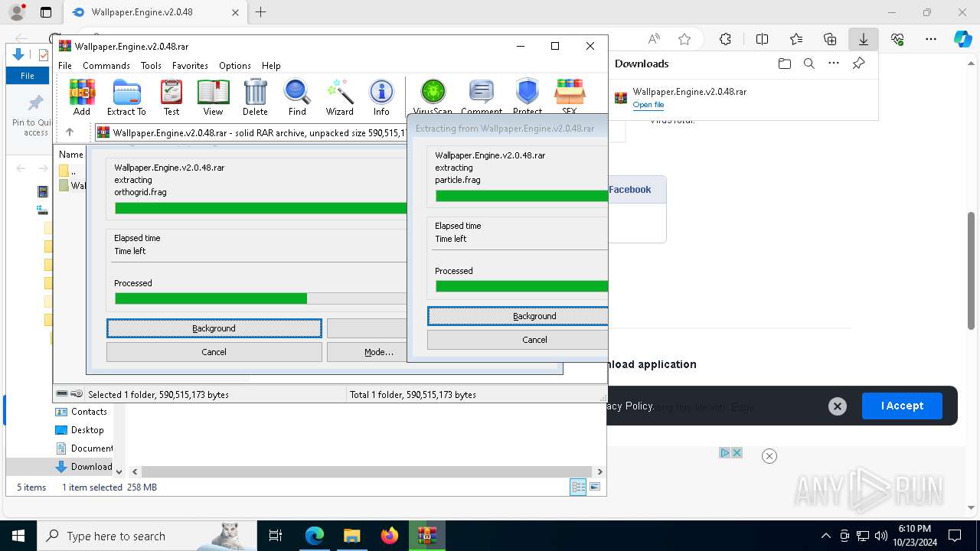Click Open file link in Downloads panel

(648, 105)
